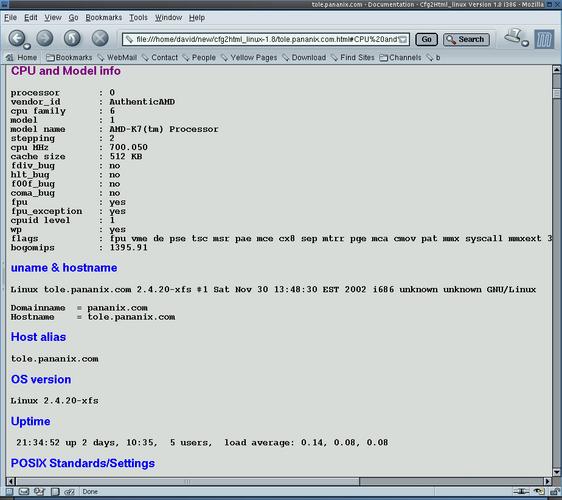Click the Print printer icon in toolbar
This screenshot has width=562, height=500.
coord(513,36)
